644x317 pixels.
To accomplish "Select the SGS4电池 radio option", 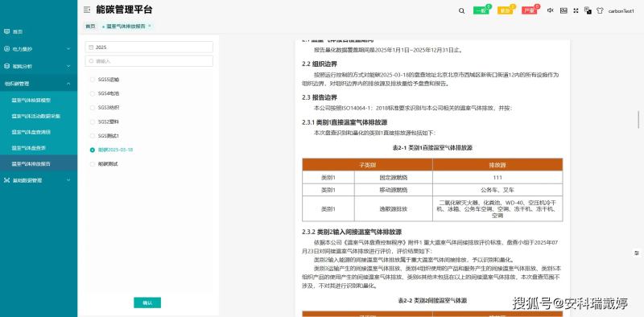I will (93, 93).
